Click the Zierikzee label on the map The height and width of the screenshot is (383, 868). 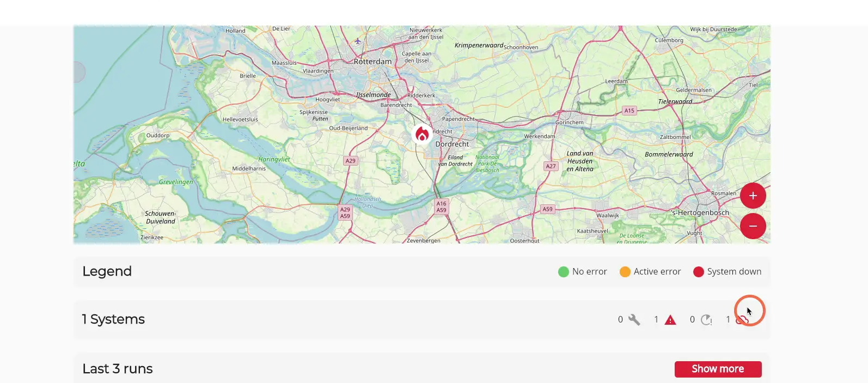[x=152, y=238]
